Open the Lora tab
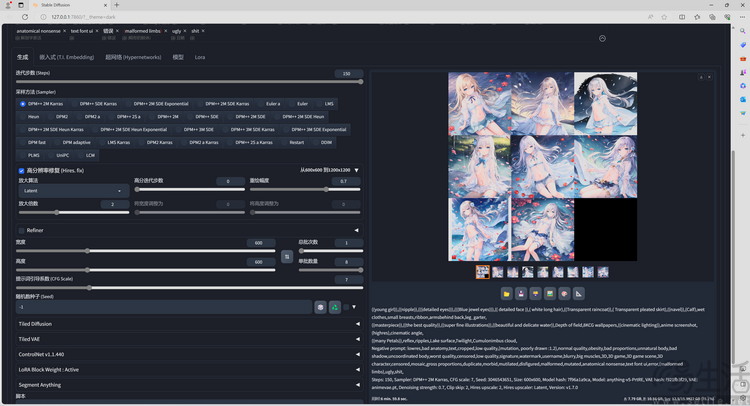 (x=200, y=57)
